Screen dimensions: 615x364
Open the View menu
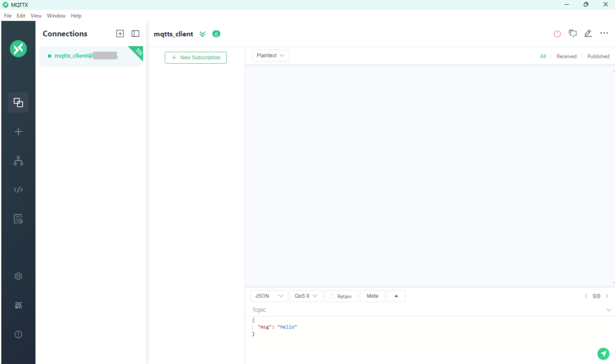pyautogui.click(x=36, y=16)
